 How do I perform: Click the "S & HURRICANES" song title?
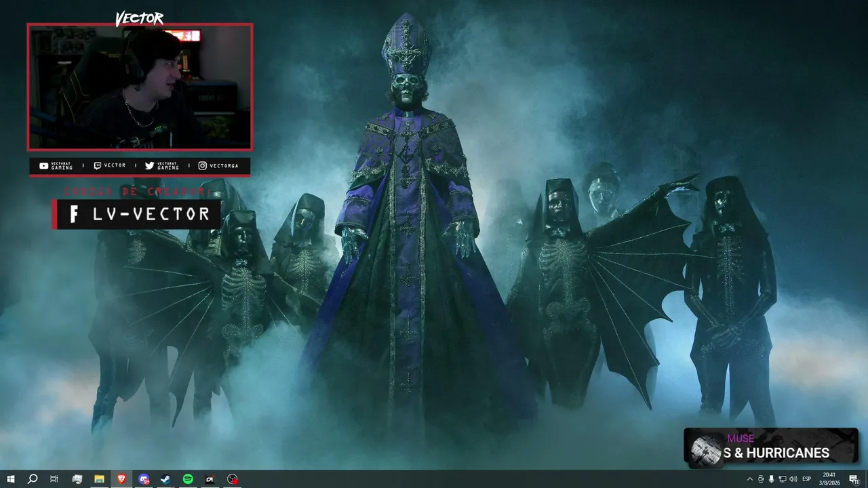tap(776, 453)
